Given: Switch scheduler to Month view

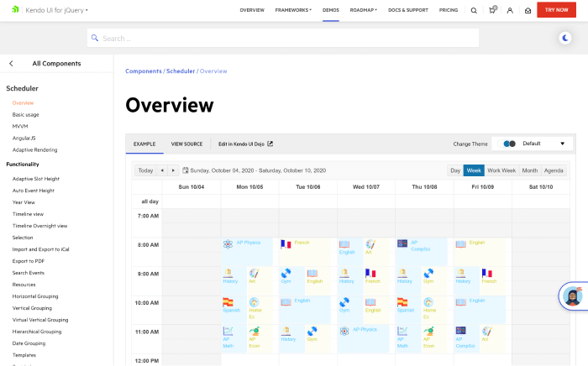Looking at the screenshot, I should coord(530,170).
